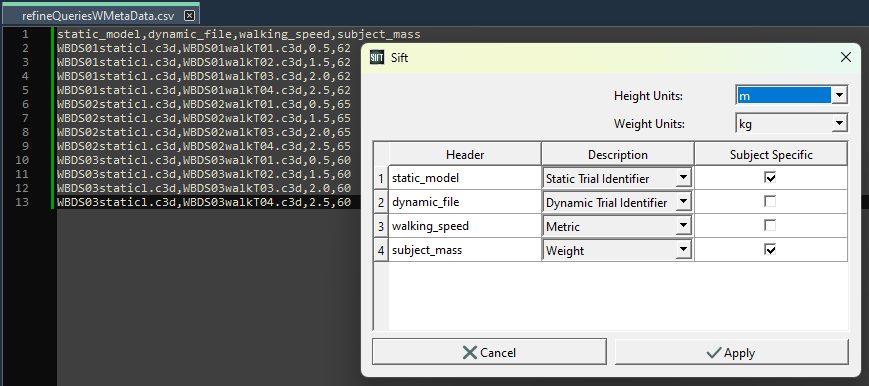Click the Cancel button
The image size is (869, 386).
pyautogui.click(x=489, y=352)
